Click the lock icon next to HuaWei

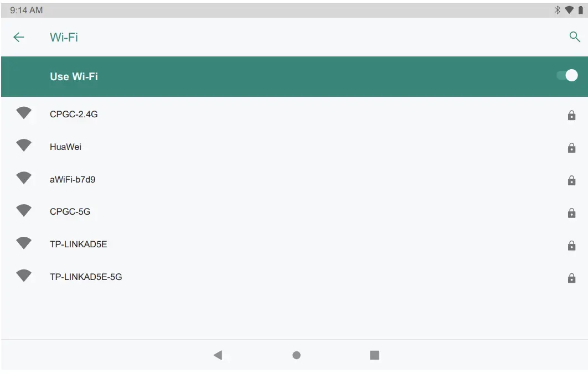pos(571,147)
